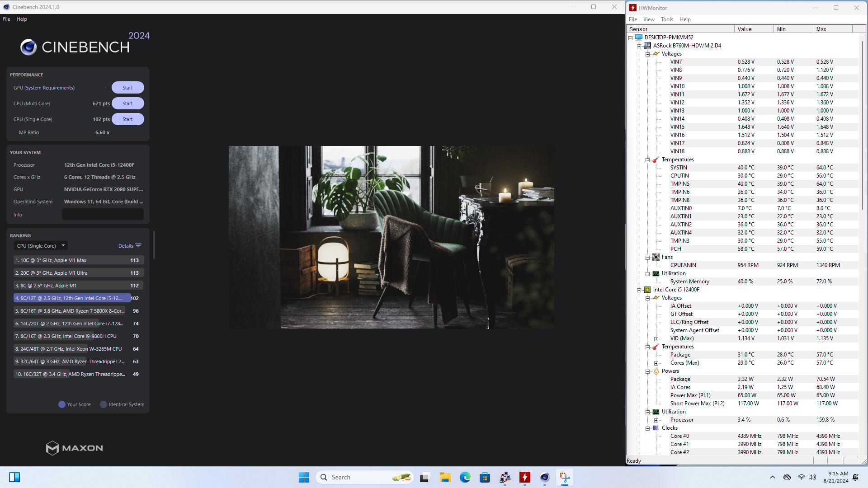This screenshot has width=868, height=488.
Task: Click the Min column header
Action: 793,29
